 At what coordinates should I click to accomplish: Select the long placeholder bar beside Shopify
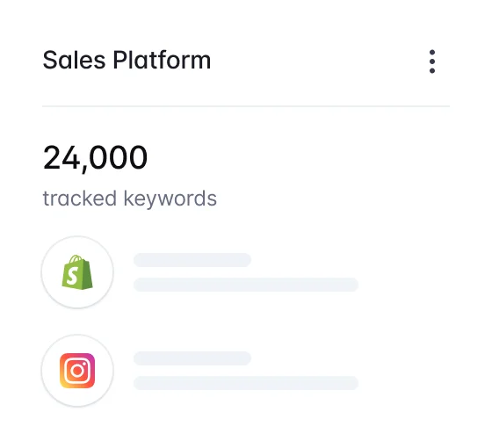coord(246,285)
